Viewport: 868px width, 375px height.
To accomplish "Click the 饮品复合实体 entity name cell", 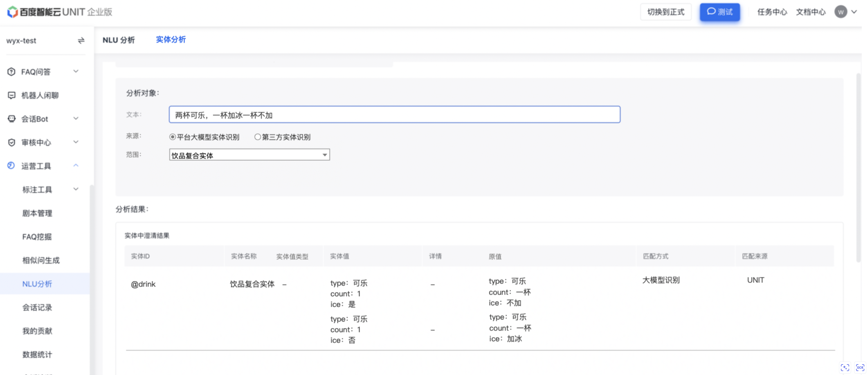I will click(252, 284).
